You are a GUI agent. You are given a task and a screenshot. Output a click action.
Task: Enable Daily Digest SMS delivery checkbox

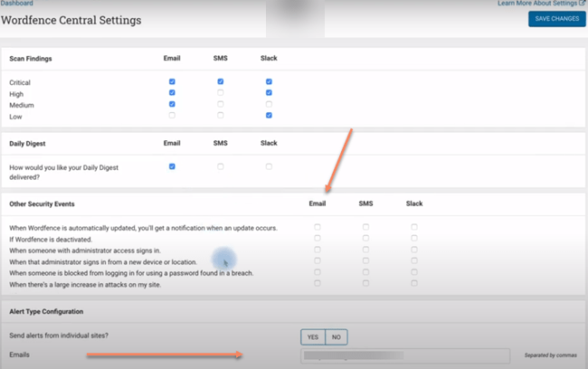[x=221, y=166]
